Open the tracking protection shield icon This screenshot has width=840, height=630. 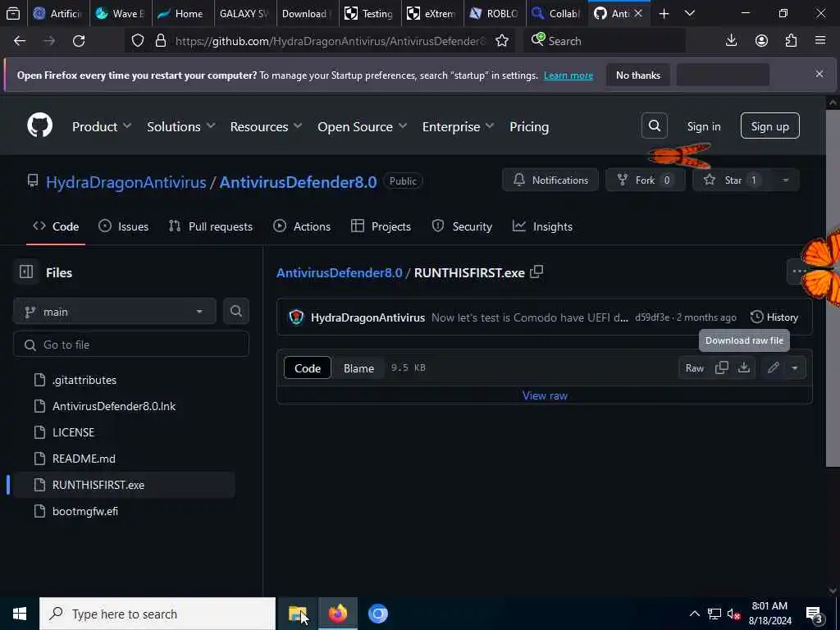pos(138,41)
